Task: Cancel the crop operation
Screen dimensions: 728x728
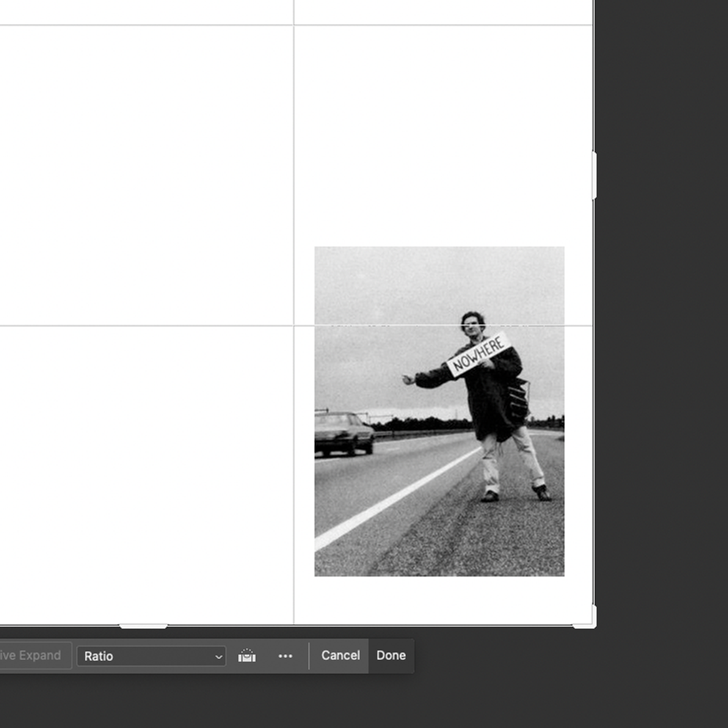Action: (340, 655)
